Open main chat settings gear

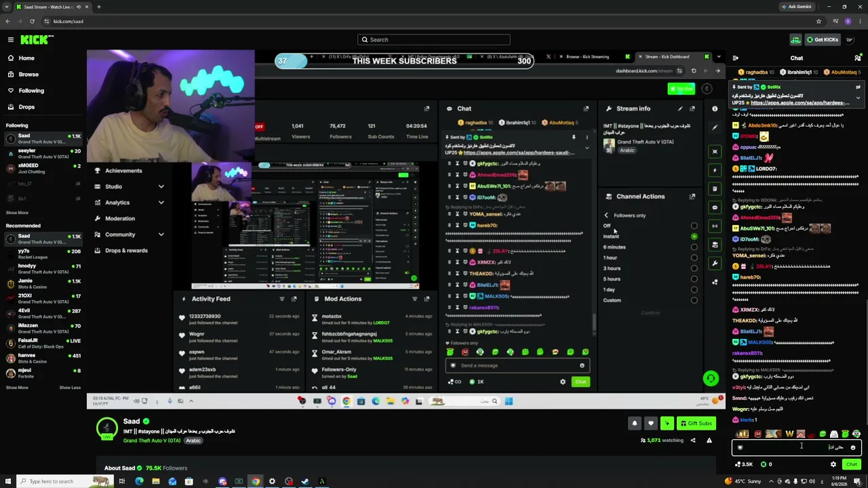[833, 464]
